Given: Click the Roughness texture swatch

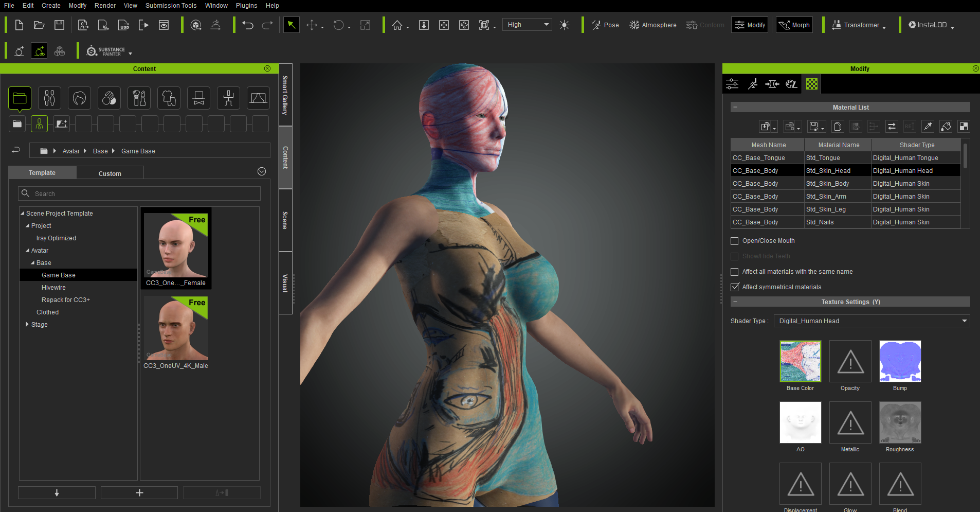Looking at the screenshot, I should pos(900,422).
